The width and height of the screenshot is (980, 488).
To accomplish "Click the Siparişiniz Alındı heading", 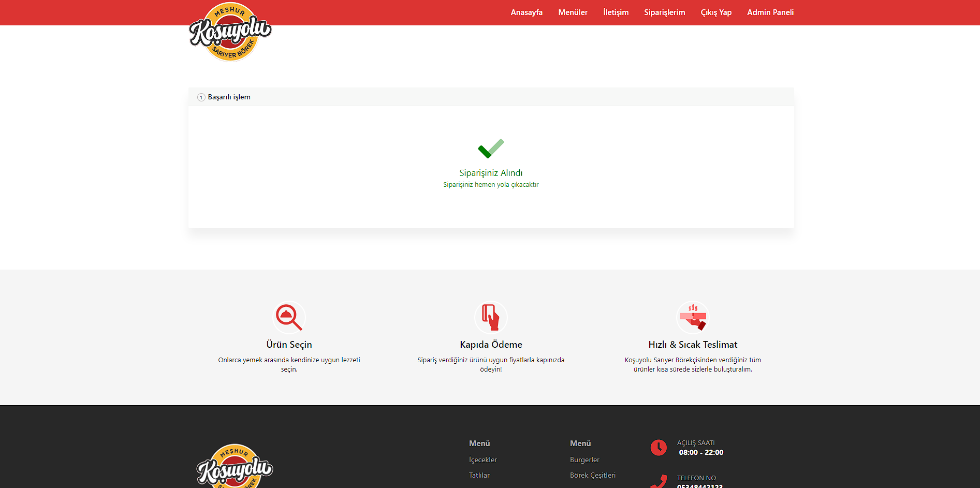I will 491,173.
